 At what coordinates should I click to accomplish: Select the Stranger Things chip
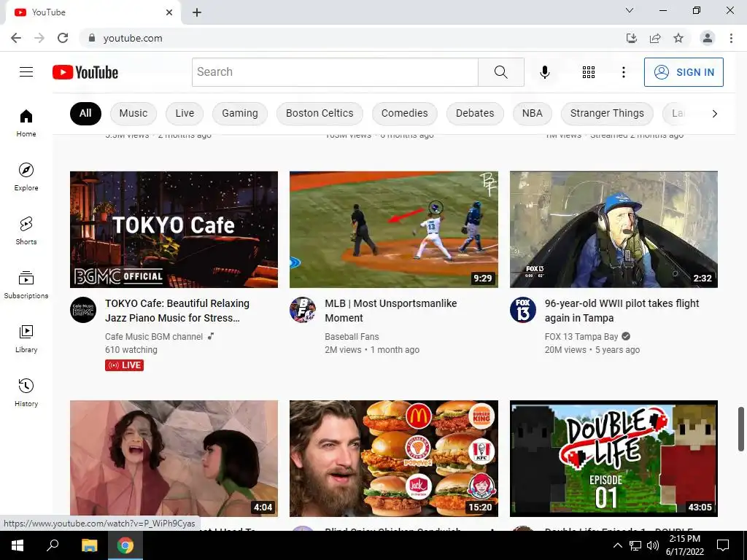(607, 113)
